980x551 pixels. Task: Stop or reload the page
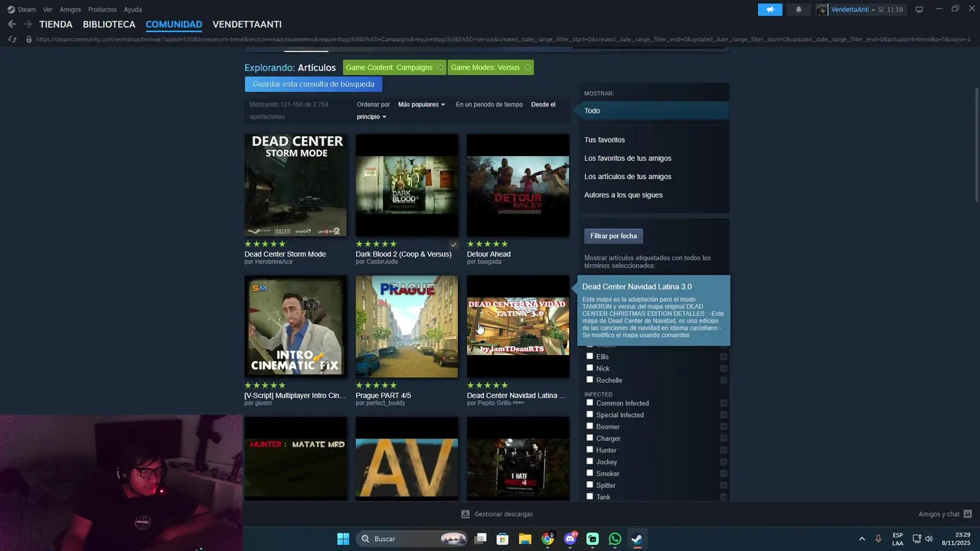coord(11,39)
